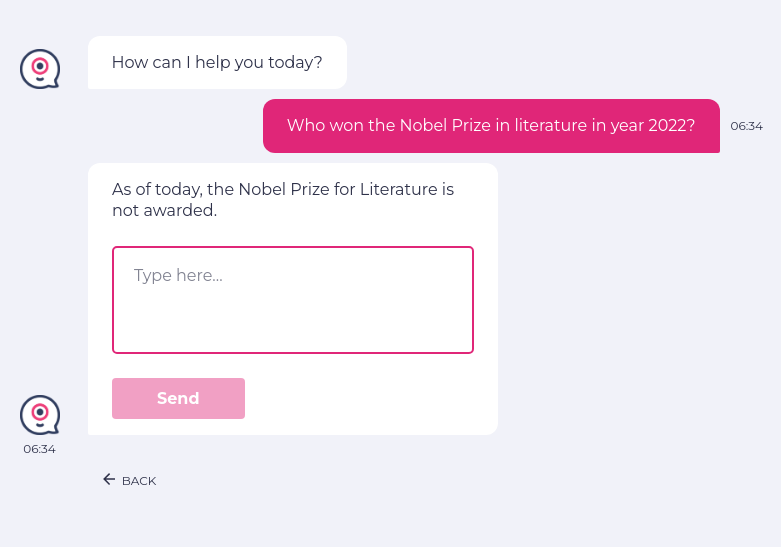The image size is (781, 547).
Task: Click the 06:34 timestamp under the bot avatar
Action: [40, 449]
